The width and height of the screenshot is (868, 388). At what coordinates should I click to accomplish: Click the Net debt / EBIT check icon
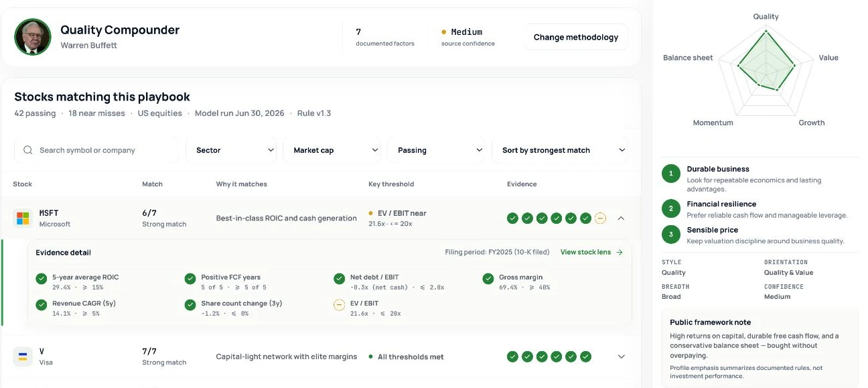(339, 279)
